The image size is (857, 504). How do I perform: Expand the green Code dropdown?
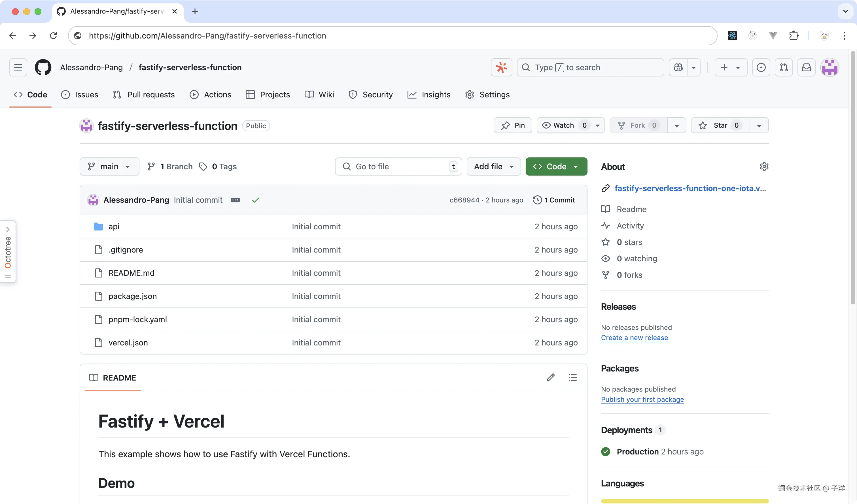point(556,166)
